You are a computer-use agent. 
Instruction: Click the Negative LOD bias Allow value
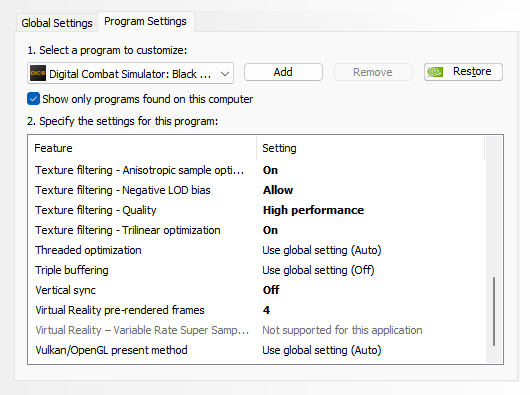[278, 190]
